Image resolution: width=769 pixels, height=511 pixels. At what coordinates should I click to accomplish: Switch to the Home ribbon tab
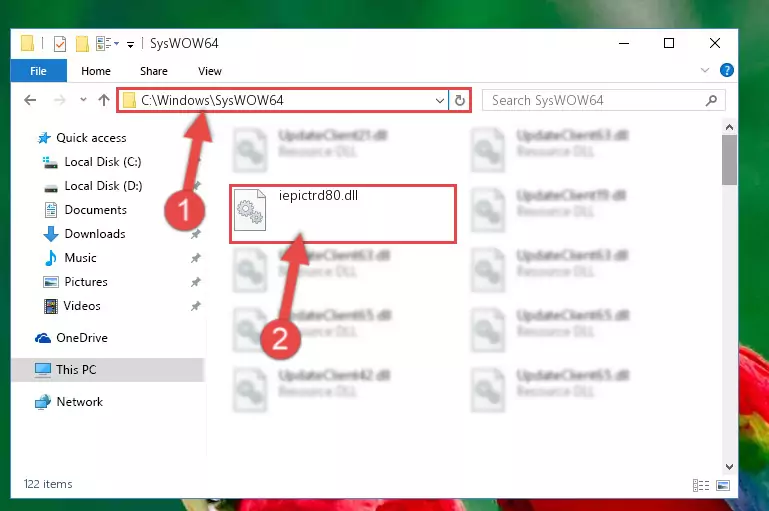point(96,71)
